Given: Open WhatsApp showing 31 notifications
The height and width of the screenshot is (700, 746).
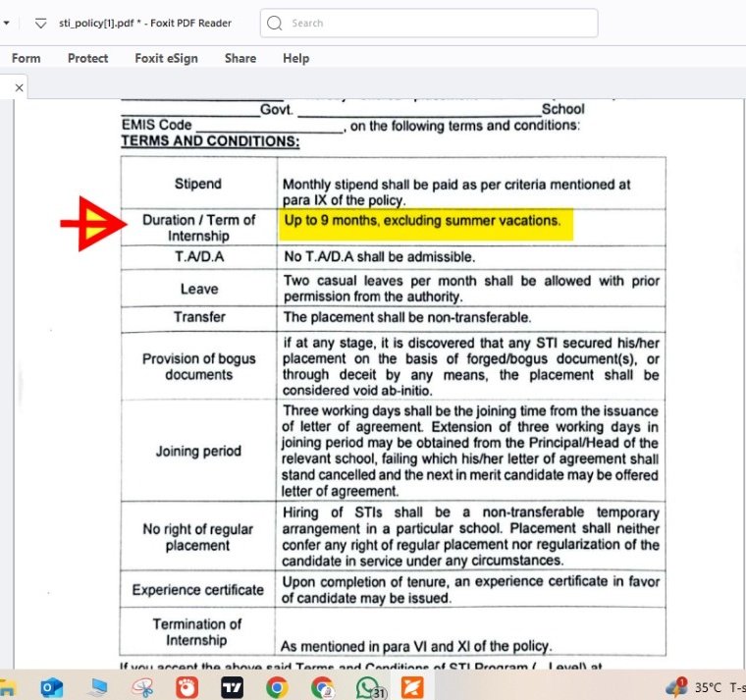Looking at the screenshot, I should coord(370,688).
